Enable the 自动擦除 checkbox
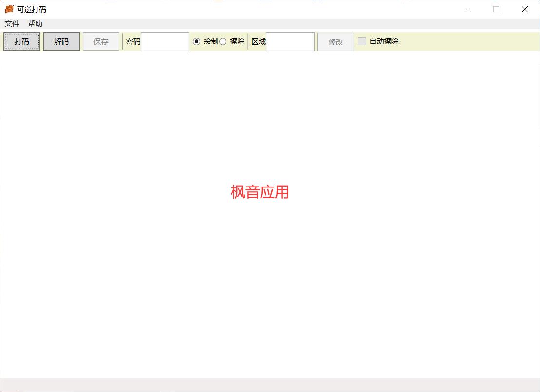This screenshot has width=540, height=392. [x=362, y=41]
